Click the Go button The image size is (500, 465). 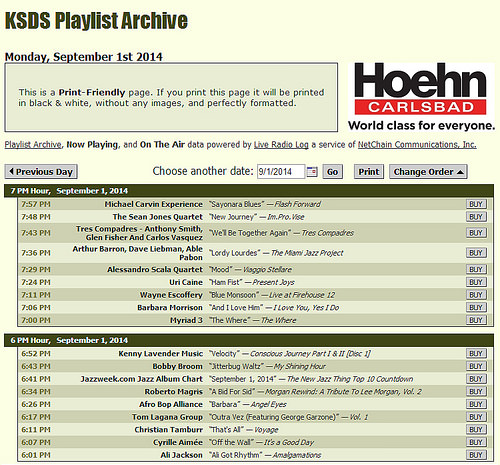coord(332,172)
